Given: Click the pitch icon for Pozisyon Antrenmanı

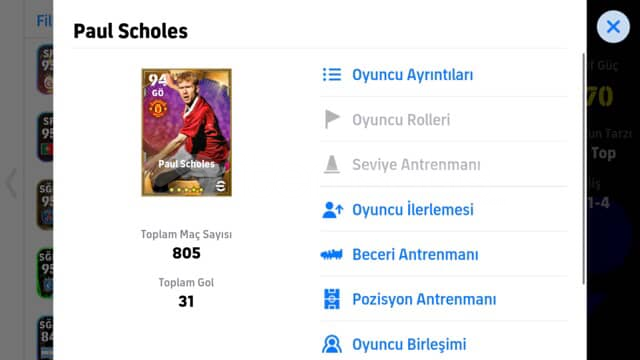Looking at the screenshot, I should pos(332,299).
